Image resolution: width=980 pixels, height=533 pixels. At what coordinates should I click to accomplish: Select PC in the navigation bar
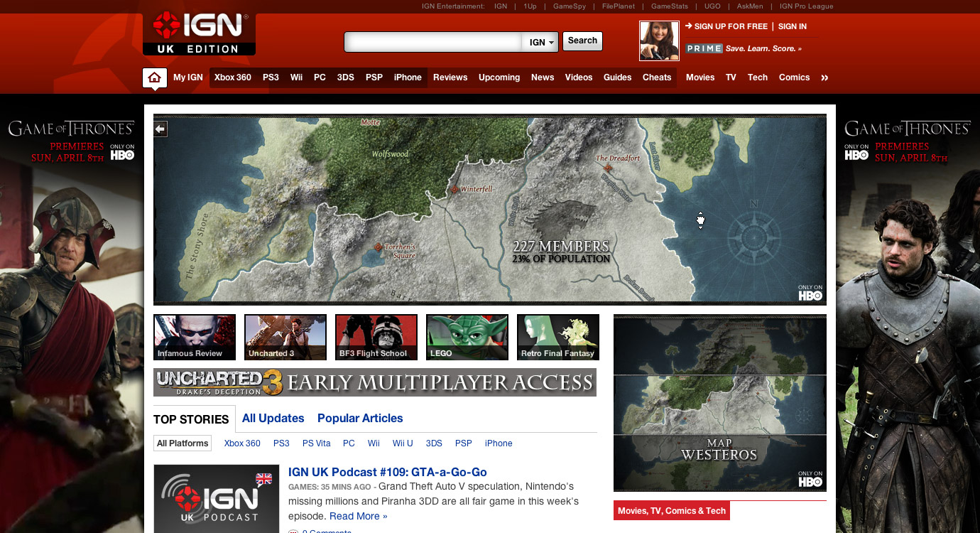(x=320, y=77)
